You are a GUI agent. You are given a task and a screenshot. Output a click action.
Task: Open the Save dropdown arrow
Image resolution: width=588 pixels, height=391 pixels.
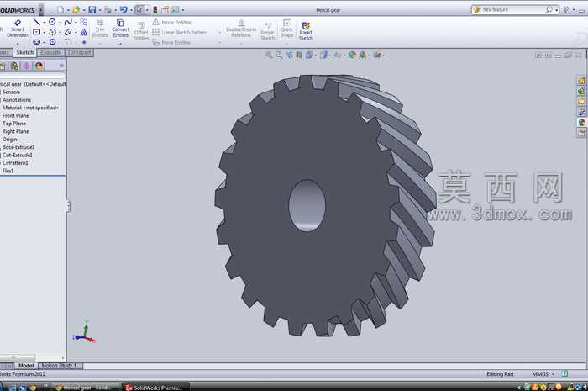pos(100,10)
